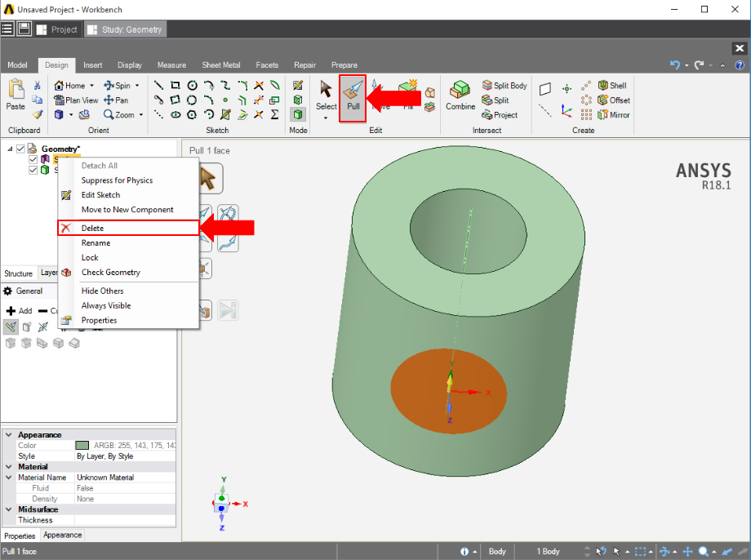The width and height of the screenshot is (751, 560).
Task: Open the Home dropdown arrow
Action: [x=92, y=86]
